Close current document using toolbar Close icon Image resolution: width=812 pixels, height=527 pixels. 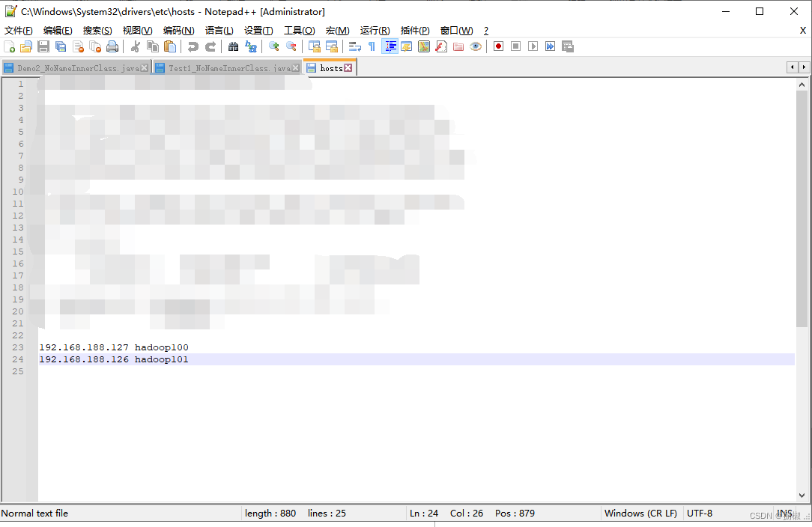click(78, 46)
